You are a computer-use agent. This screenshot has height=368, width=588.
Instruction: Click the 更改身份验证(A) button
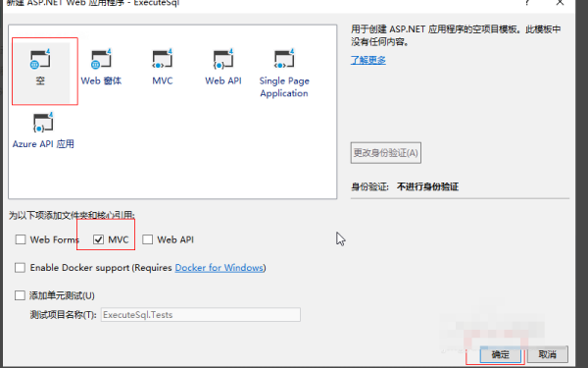click(386, 153)
